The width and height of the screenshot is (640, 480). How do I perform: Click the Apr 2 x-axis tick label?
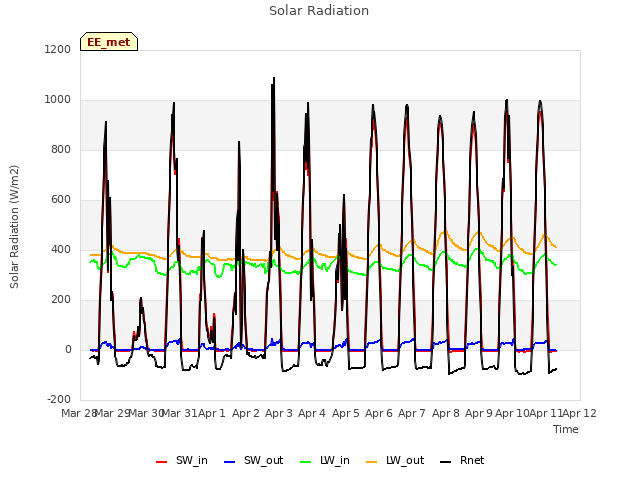(x=246, y=413)
